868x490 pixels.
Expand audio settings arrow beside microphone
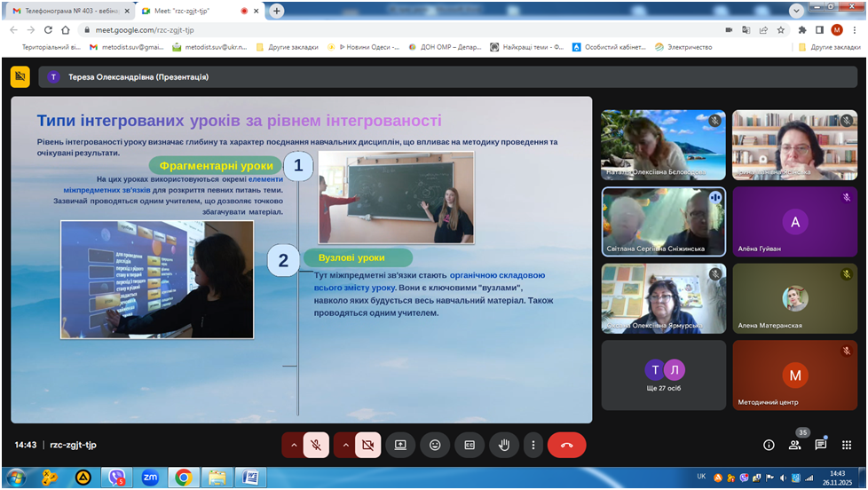[293, 445]
